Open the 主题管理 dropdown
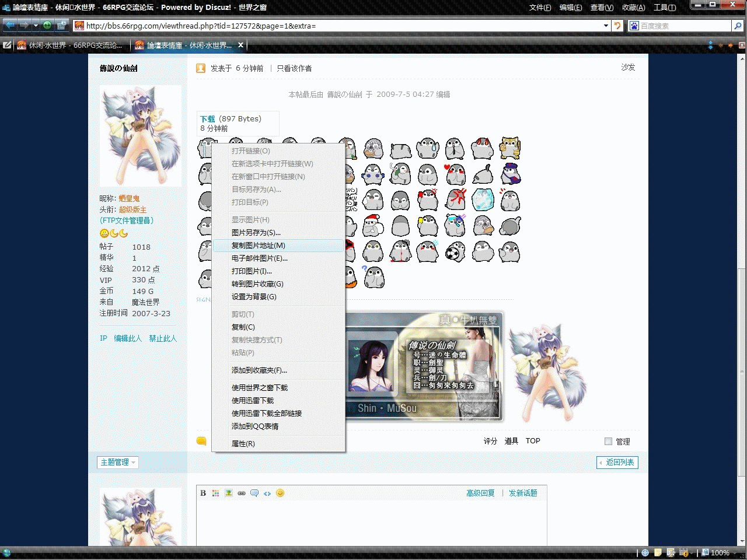747x560 pixels. tap(118, 462)
